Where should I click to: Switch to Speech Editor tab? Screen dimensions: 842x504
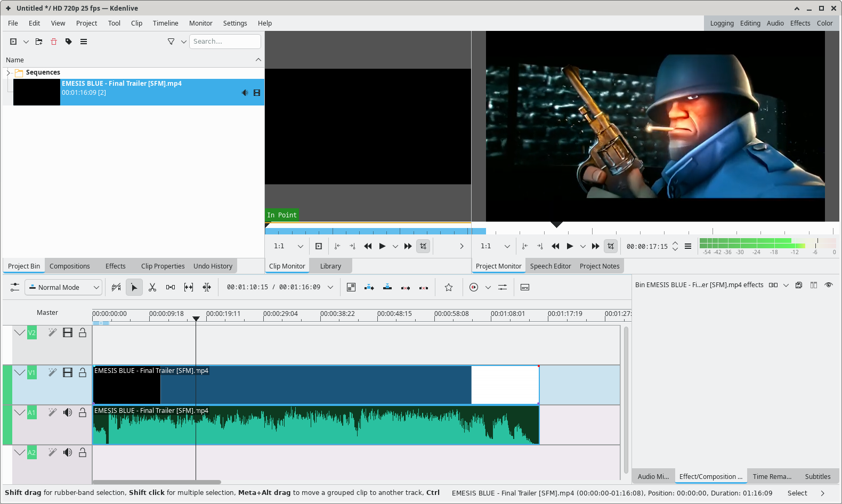tap(550, 266)
